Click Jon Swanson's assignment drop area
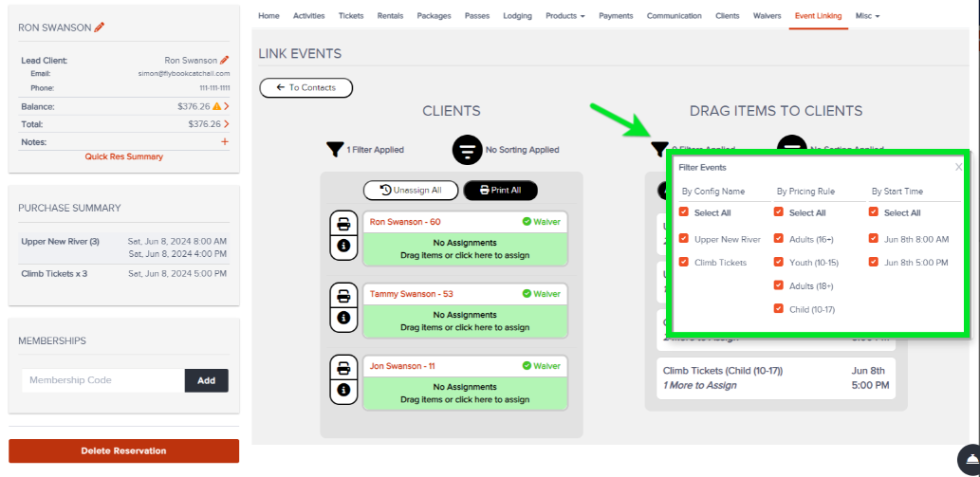 (465, 394)
